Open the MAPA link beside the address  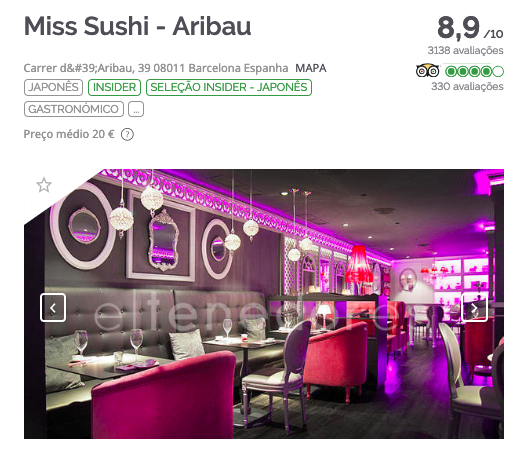point(311,68)
